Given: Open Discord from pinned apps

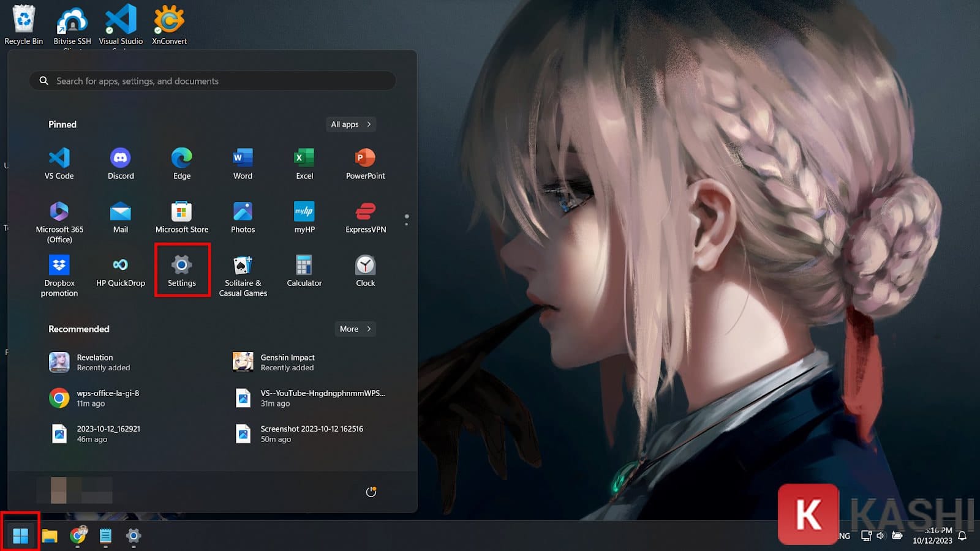Looking at the screenshot, I should [120, 162].
